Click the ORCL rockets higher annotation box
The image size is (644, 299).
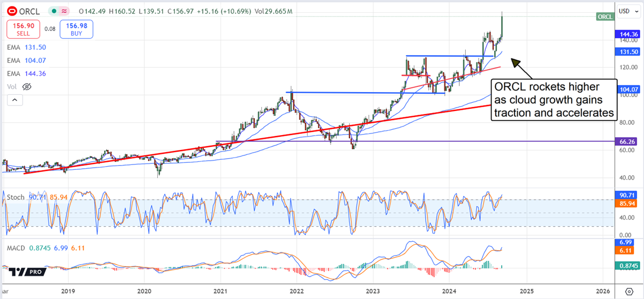point(553,100)
